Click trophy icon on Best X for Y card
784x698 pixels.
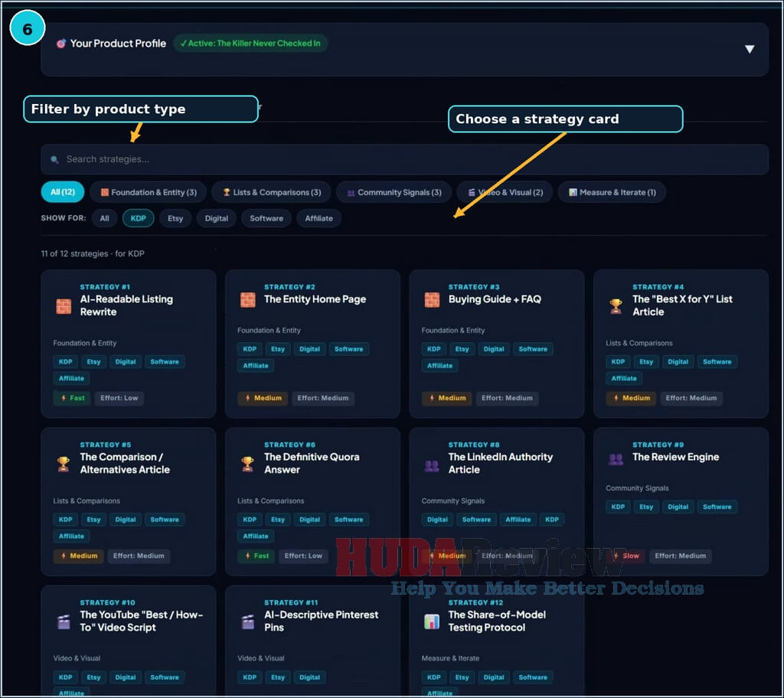(616, 306)
